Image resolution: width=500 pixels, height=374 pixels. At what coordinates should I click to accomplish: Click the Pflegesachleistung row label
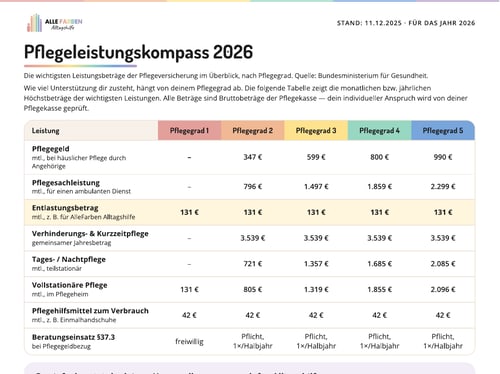click(x=66, y=183)
